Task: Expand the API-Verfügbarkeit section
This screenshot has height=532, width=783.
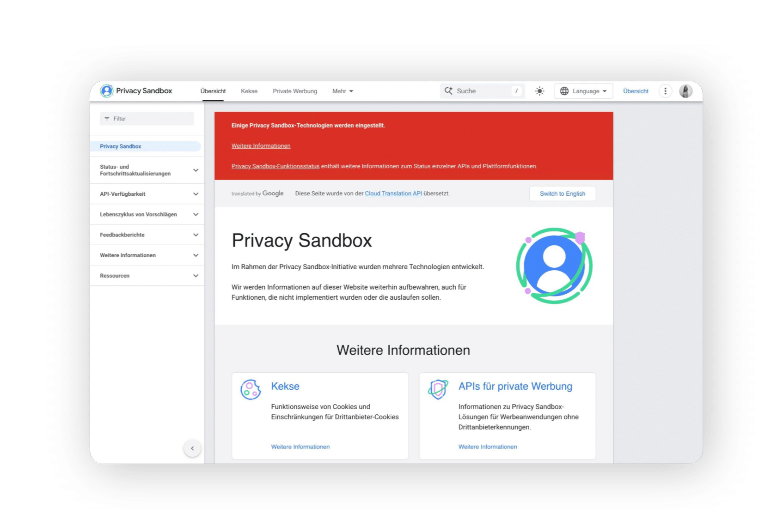Action: click(147, 194)
